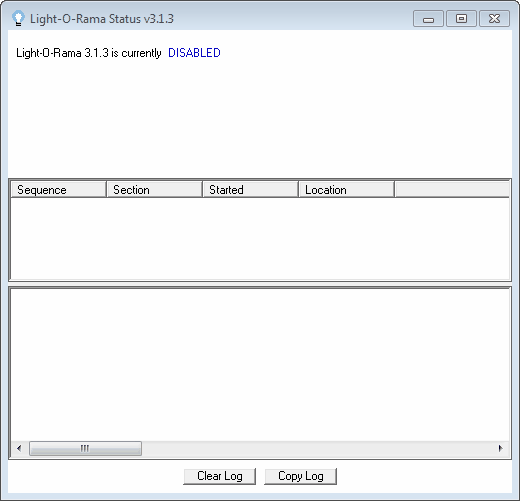Click the log scrollbar left arrow
This screenshot has height=501, width=520.
tap(19, 448)
